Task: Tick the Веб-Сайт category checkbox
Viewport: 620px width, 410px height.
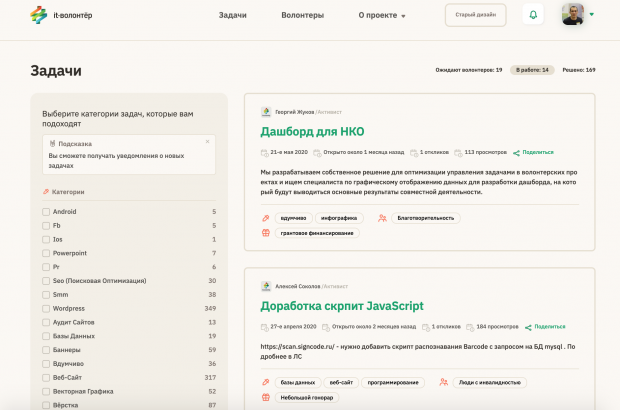Action: 46,377
